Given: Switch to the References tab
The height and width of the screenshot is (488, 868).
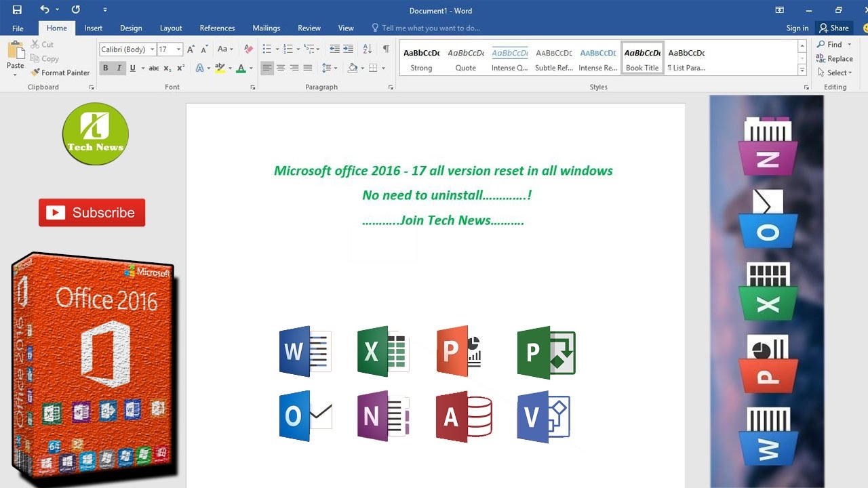Looking at the screenshot, I should pos(217,28).
